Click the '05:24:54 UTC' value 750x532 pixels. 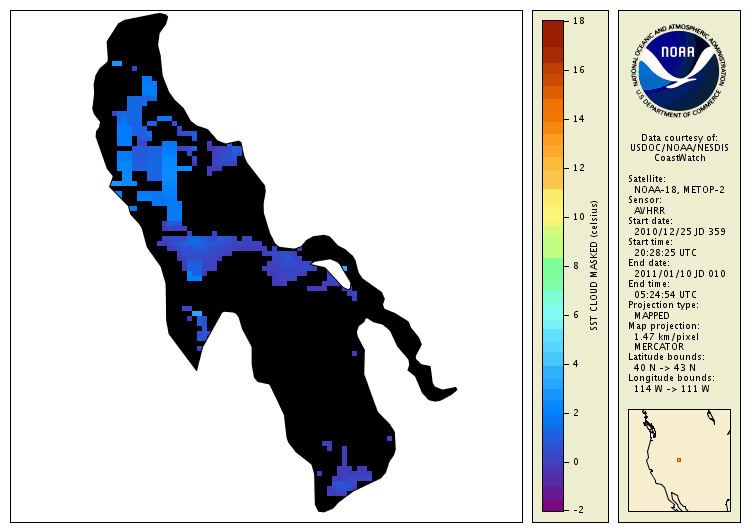pyautogui.click(x=665, y=295)
